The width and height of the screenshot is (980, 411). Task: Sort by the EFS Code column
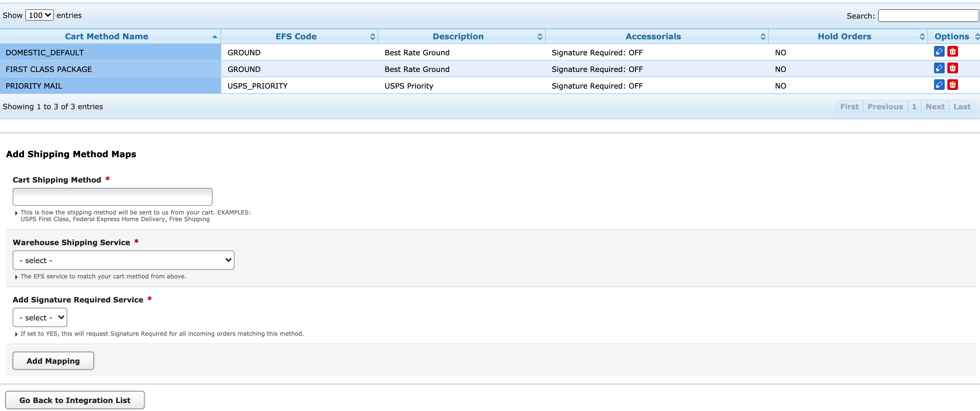click(x=299, y=37)
